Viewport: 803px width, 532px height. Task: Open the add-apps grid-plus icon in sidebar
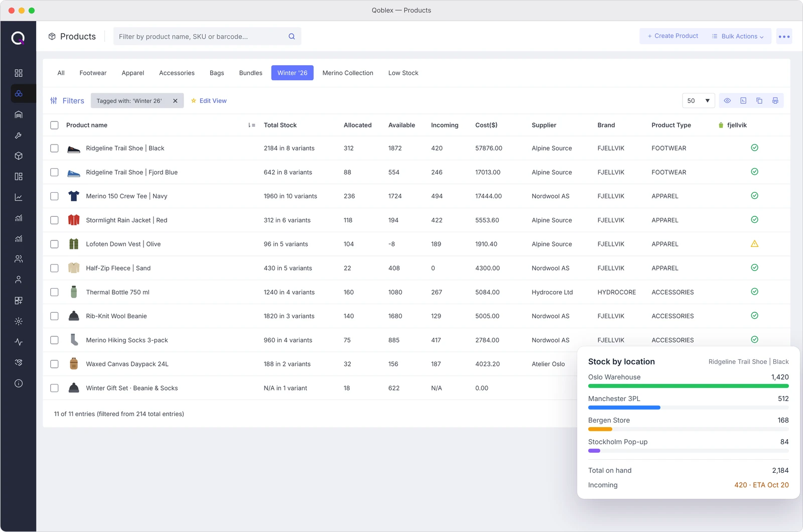tap(19, 301)
